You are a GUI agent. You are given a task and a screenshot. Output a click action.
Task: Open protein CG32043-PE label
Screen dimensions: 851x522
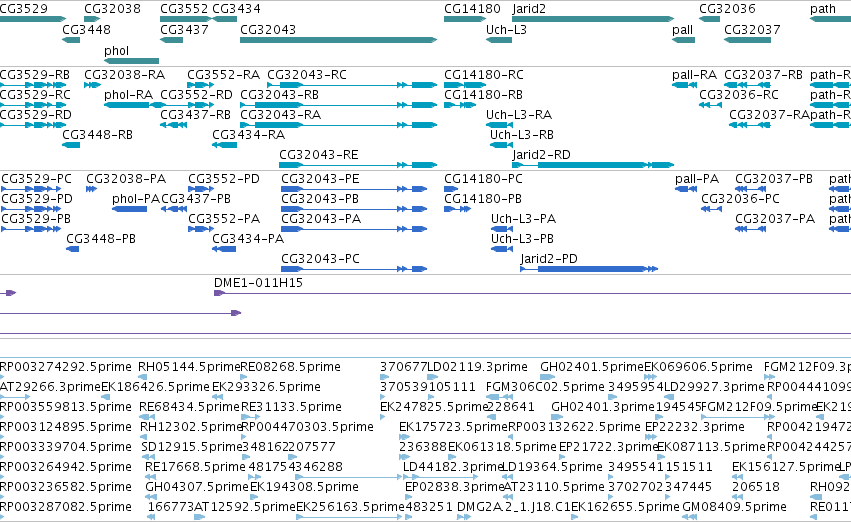[x=320, y=179]
